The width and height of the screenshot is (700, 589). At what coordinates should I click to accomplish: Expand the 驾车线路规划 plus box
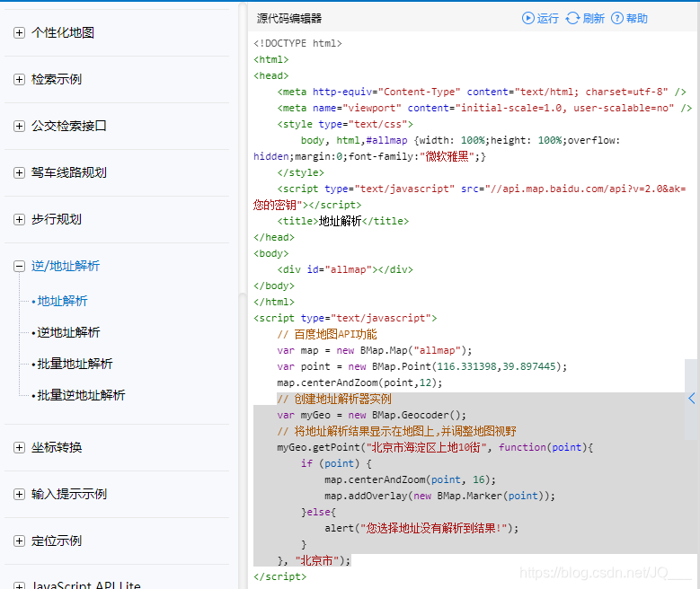[x=19, y=172]
